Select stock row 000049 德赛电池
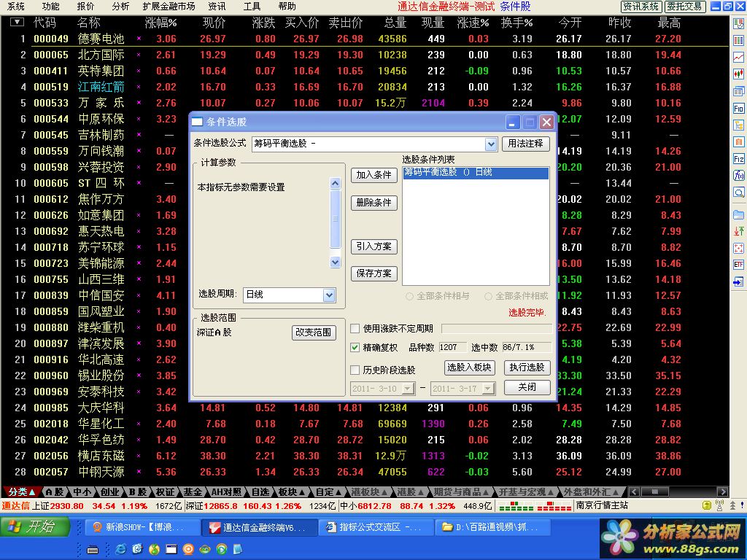Screen dimensions: 747x560 click(x=365, y=39)
